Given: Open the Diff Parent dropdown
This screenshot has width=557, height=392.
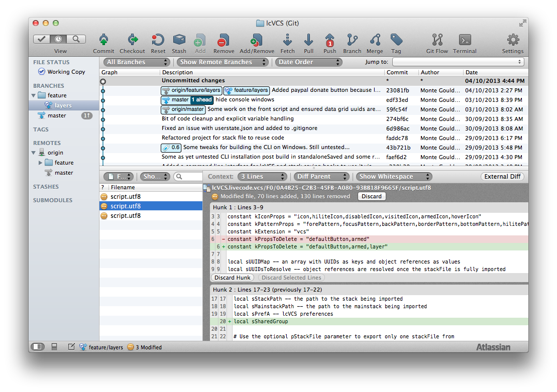Looking at the screenshot, I should pyautogui.click(x=321, y=177).
